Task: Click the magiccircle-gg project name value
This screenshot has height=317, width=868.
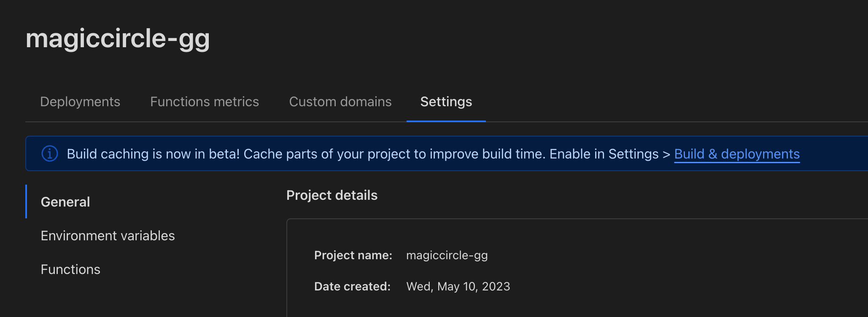Action: (447, 255)
